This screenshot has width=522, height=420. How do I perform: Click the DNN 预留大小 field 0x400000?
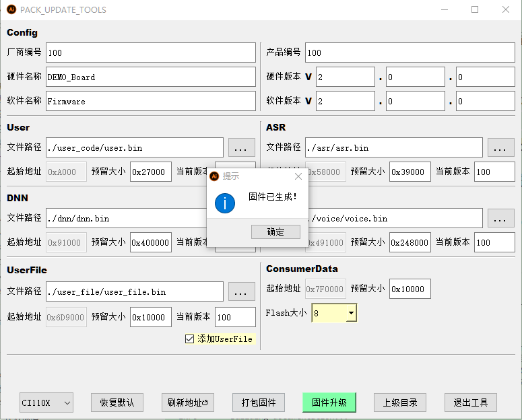tap(151, 242)
